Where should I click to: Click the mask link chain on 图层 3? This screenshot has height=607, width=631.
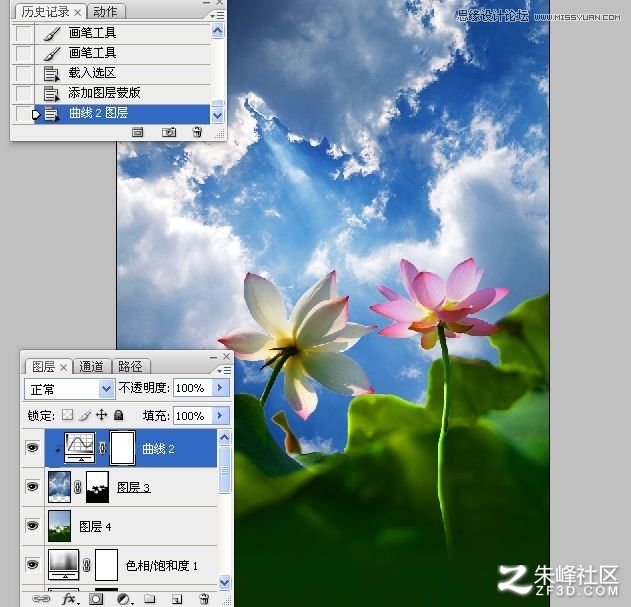(x=78, y=487)
